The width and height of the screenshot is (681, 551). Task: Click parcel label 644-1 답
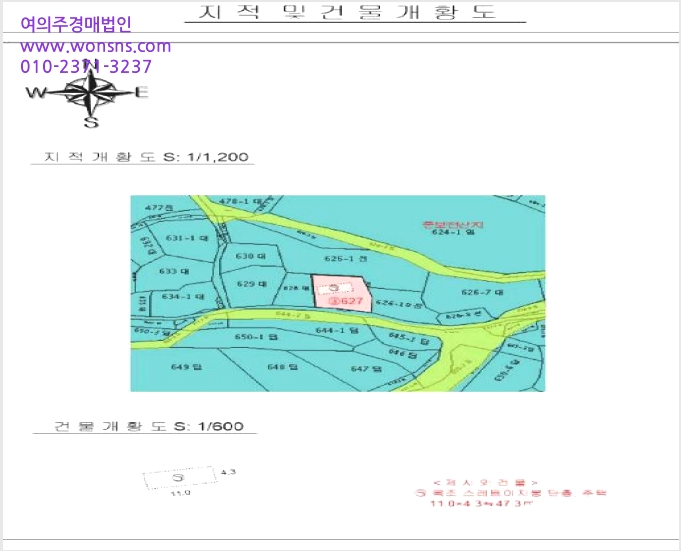point(337,330)
